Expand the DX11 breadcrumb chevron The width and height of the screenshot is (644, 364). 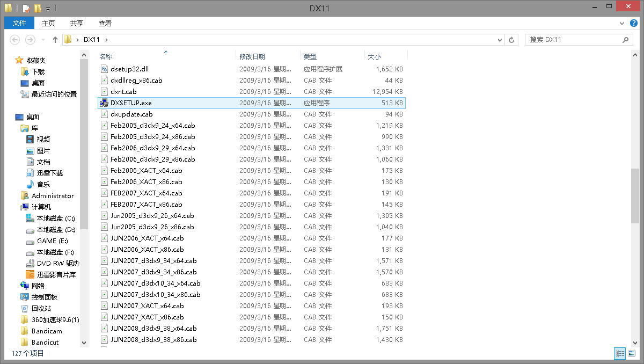click(x=106, y=40)
